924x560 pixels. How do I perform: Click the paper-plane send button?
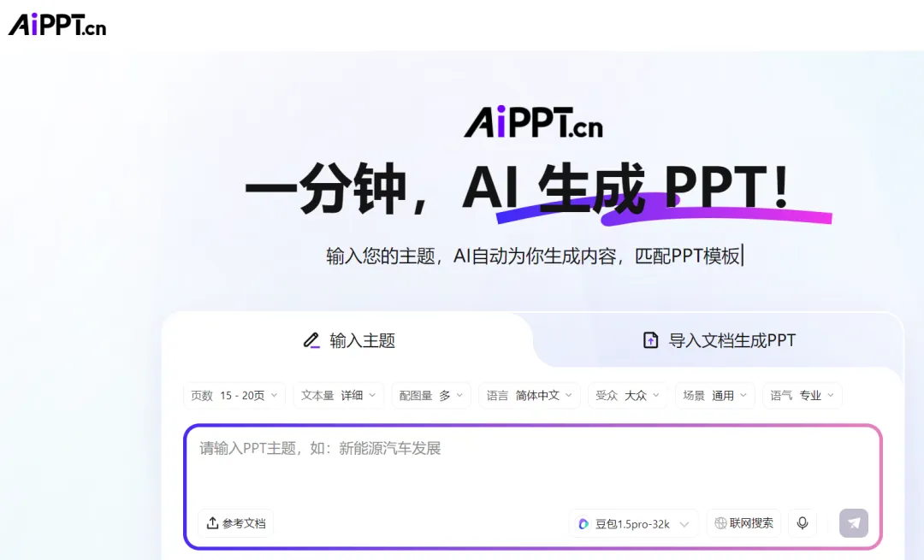[x=854, y=523]
